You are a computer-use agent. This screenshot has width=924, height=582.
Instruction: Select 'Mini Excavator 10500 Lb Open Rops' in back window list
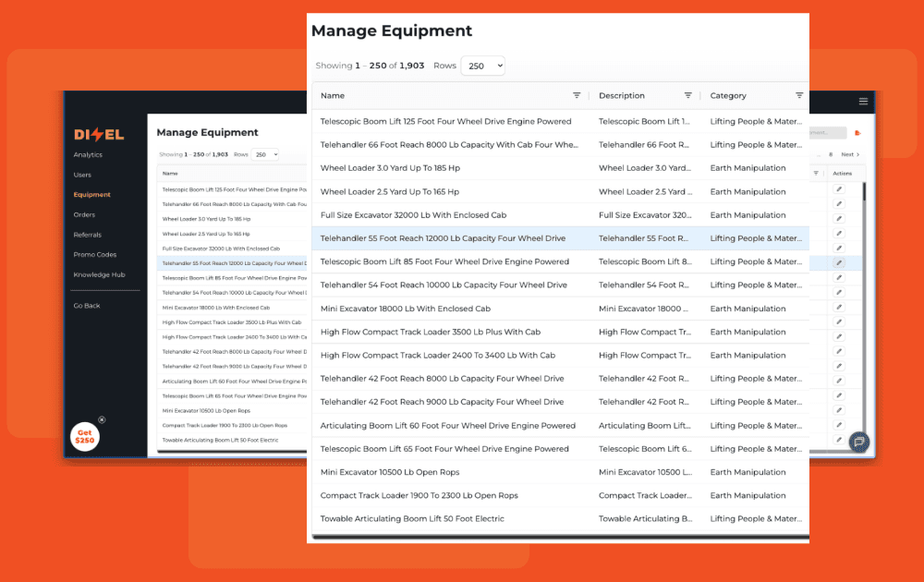pos(206,410)
